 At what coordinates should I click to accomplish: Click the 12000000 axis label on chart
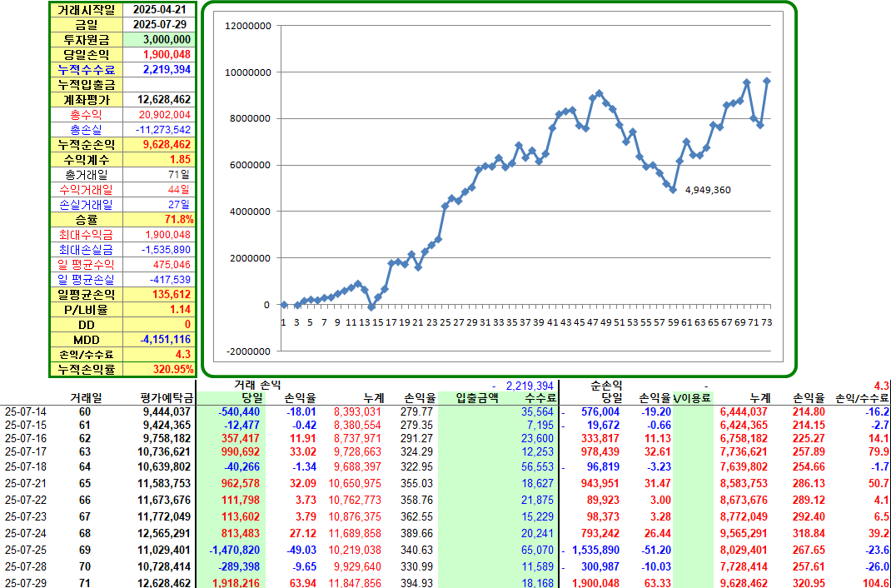(248, 26)
